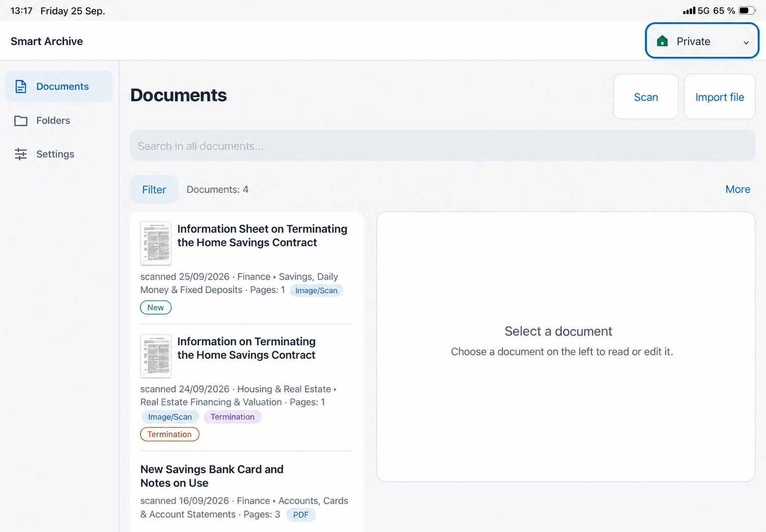Click the Folders folder icon in sidebar
Viewport: 766px width, 532px height.
click(x=21, y=121)
